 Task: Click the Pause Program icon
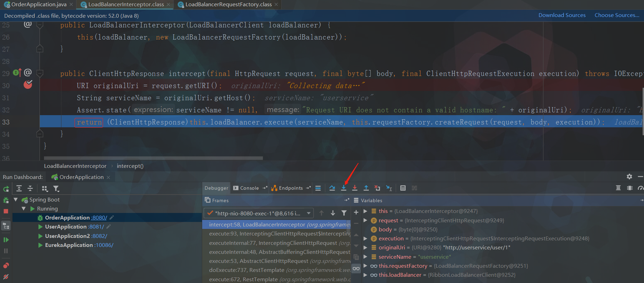[x=6, y=251]
